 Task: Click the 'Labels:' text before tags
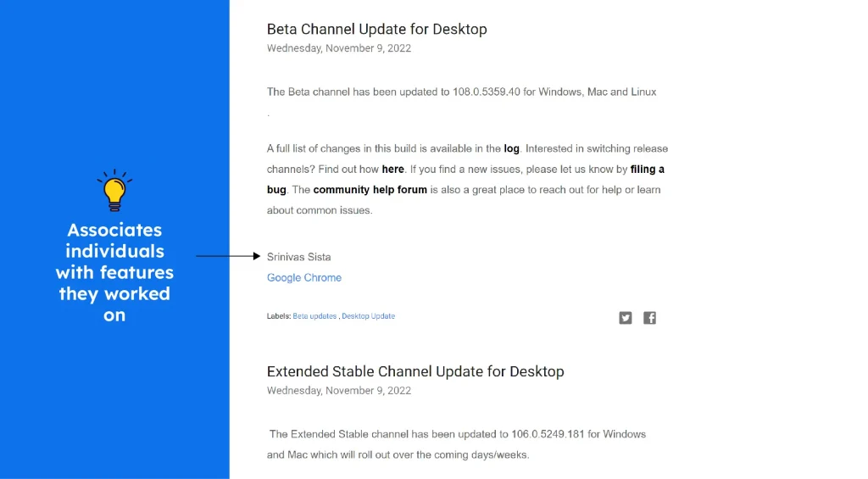[x=278, y=316]
